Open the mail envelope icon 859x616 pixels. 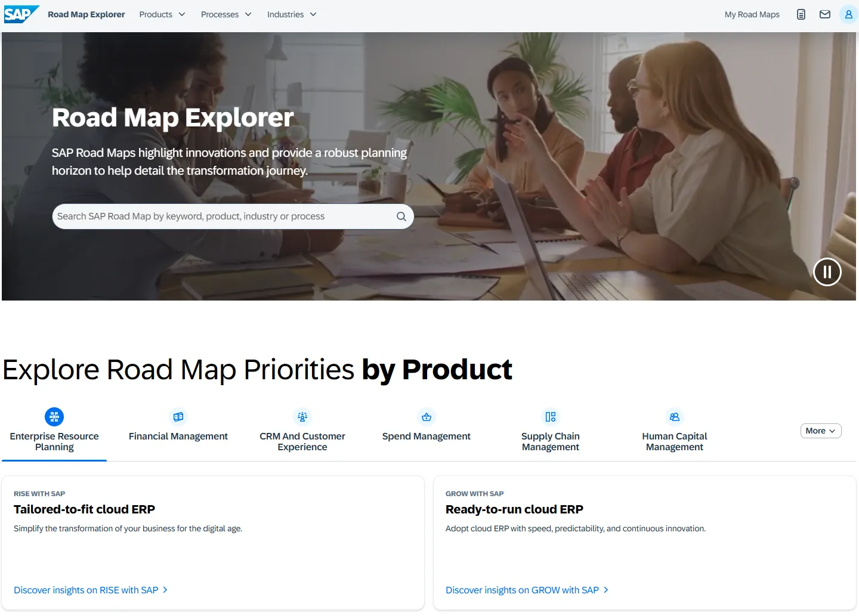[x=825, y=14]
